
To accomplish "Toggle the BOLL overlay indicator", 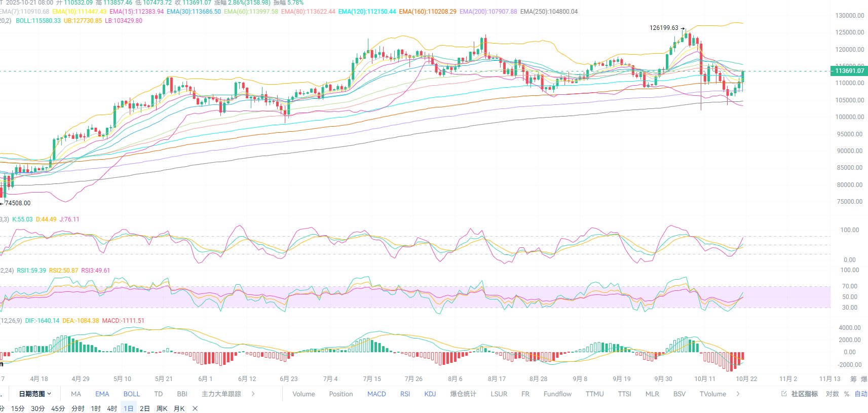I will tap(132, 394).
